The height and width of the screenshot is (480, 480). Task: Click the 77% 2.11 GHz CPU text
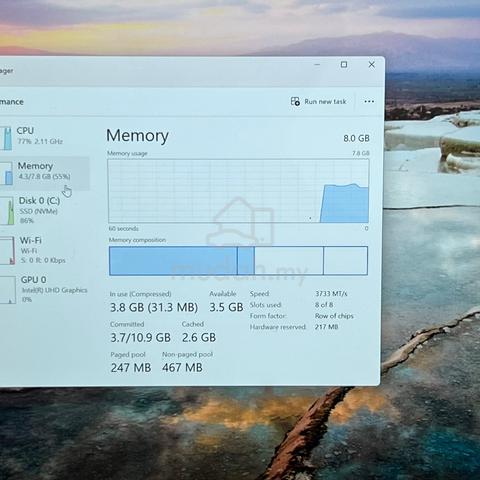pos(40,141)
